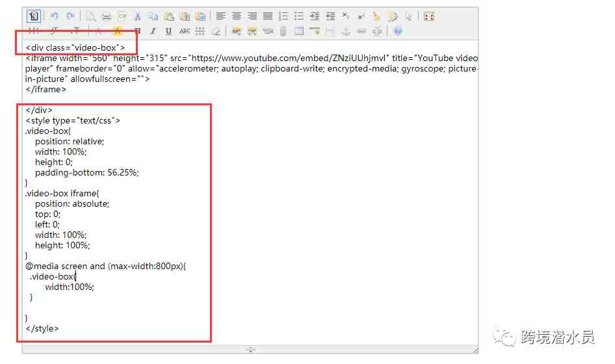
Task: Toggle italic formatting
Action: coord(153,31)
